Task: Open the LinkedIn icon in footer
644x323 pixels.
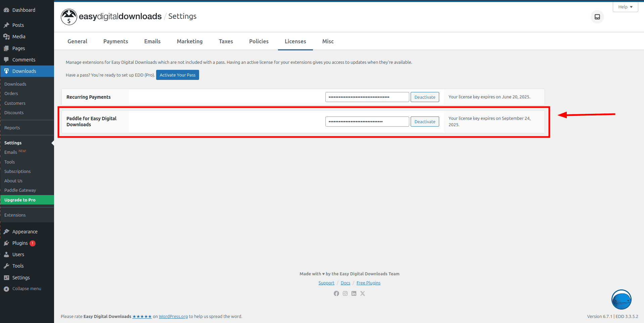Action: (354, 293)
